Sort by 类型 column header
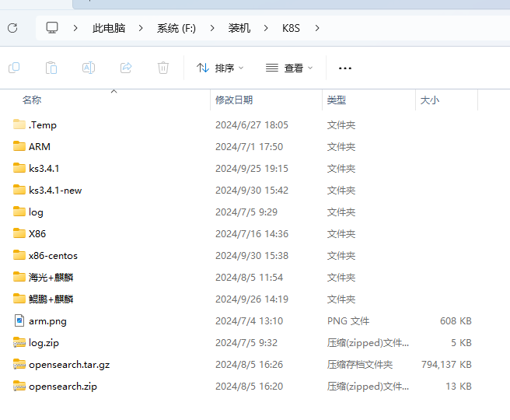 click(x=337, y=100)
